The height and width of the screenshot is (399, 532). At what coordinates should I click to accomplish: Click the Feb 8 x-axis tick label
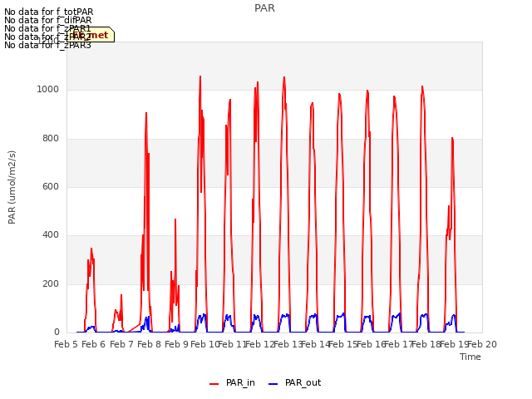tap(149, 345)
